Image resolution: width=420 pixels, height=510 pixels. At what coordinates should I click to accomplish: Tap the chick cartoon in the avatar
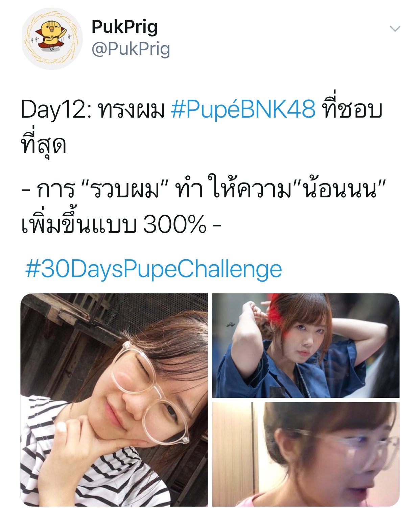pos(52,35)
